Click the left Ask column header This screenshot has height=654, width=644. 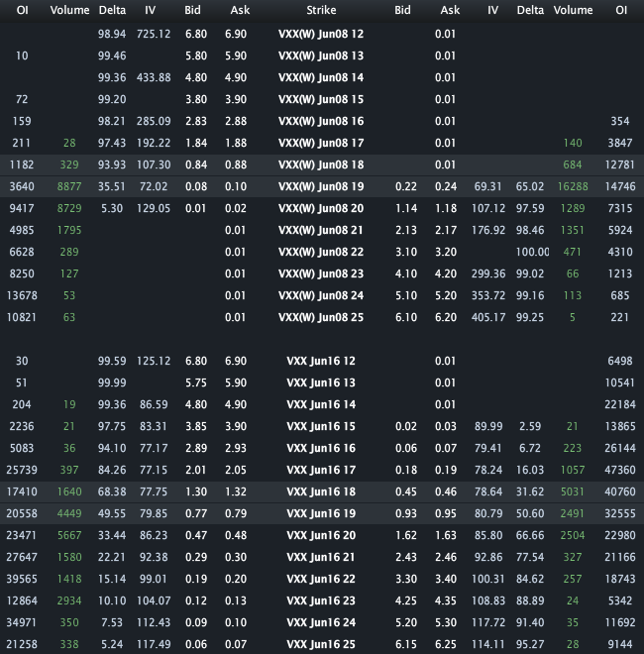click(x=240, y=10)
